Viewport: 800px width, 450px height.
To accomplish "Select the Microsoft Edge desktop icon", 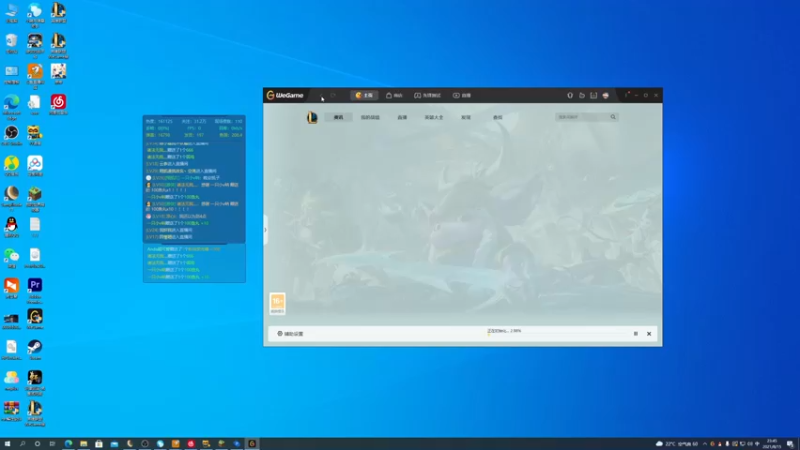I will coord(11,106).
